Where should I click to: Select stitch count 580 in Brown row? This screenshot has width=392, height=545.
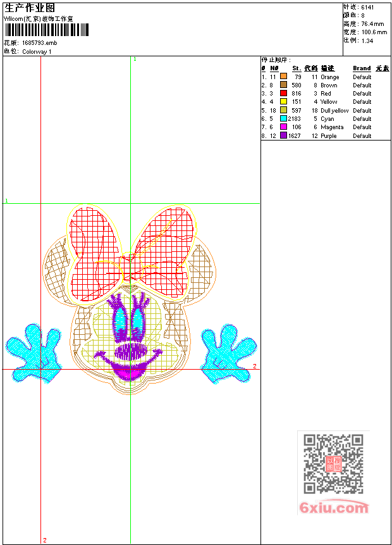click(x=296, y=85)
